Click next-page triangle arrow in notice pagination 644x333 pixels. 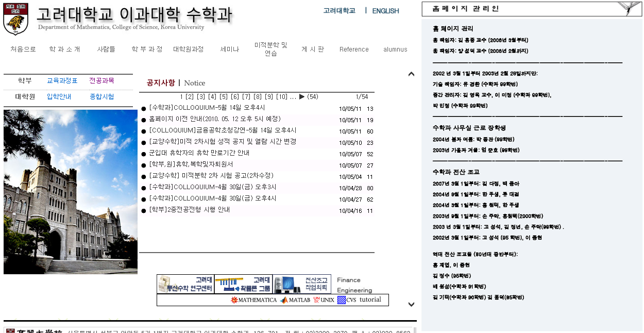[302, 97]
